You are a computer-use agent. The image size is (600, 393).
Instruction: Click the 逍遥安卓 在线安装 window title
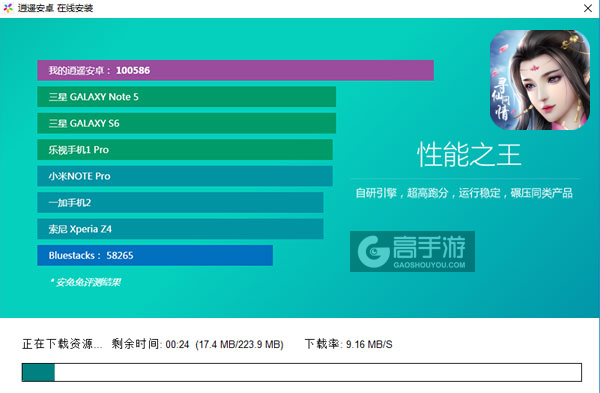click(x=55, y=8)
